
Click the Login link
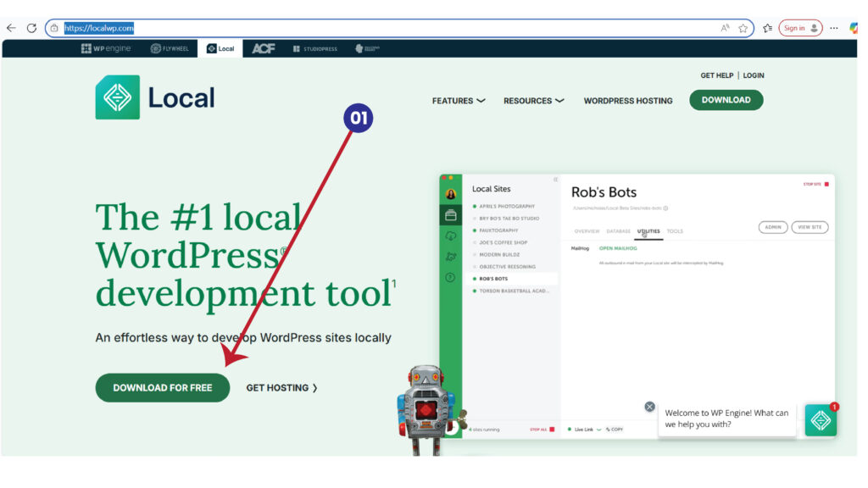pos(754,75)
